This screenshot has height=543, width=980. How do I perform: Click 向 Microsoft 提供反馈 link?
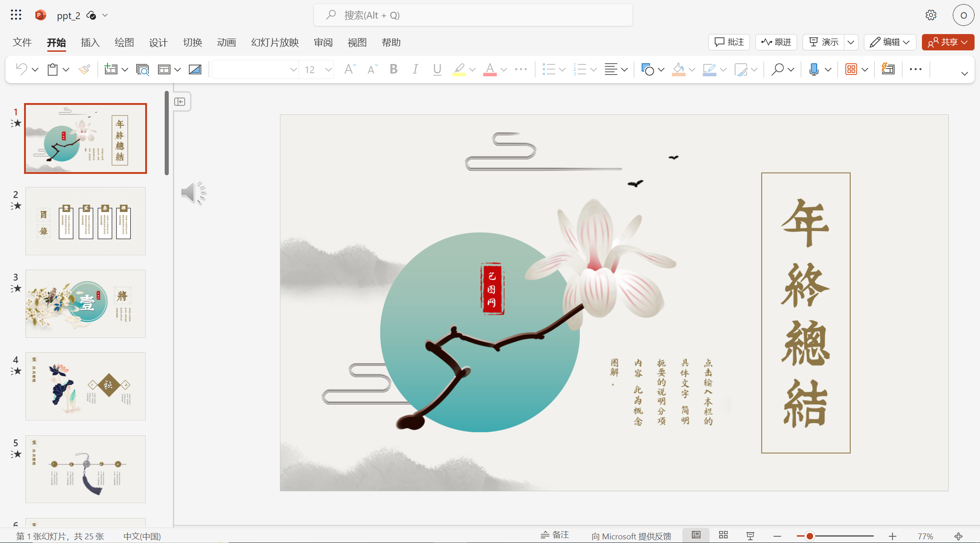tap(631, 536)
